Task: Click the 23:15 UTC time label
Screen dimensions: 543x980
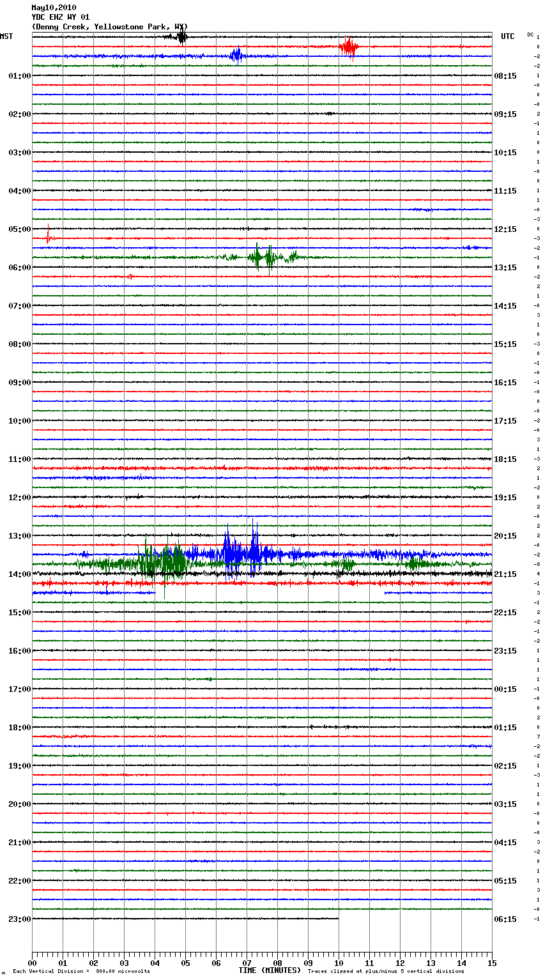Action: click(505, 651)
